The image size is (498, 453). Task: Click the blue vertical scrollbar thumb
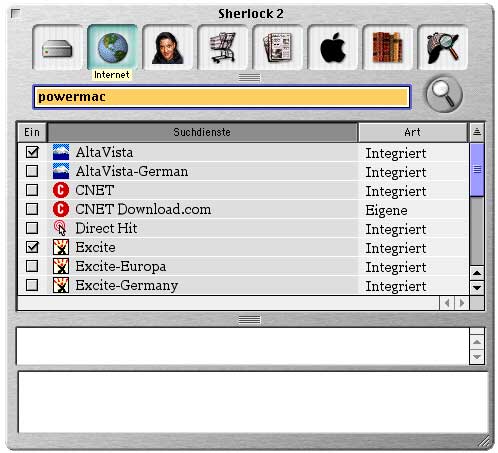click(477, 170)
